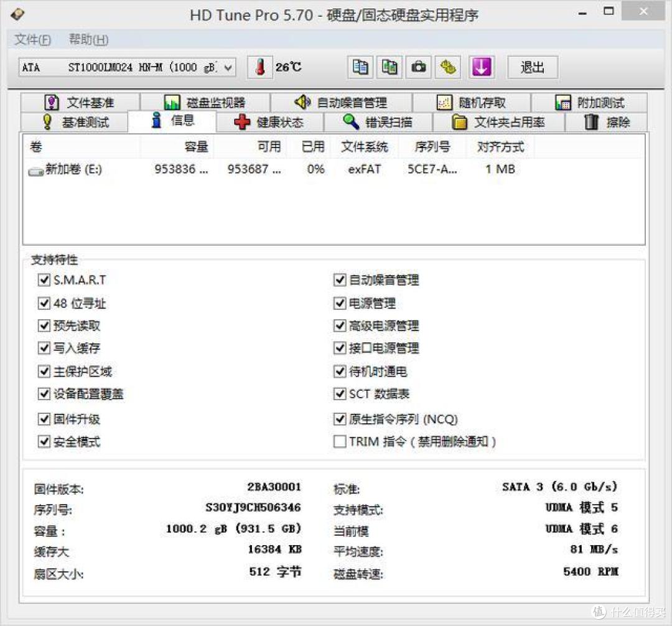This screenshot has height=626, width=672.
Task: Click the exFAT file system cell
Action: coord(364,169)
